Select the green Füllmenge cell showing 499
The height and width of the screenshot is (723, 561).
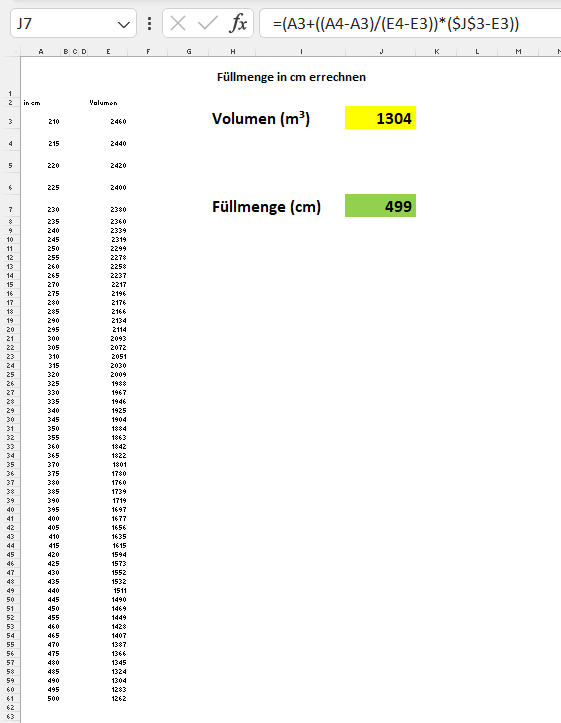[380, 206]
